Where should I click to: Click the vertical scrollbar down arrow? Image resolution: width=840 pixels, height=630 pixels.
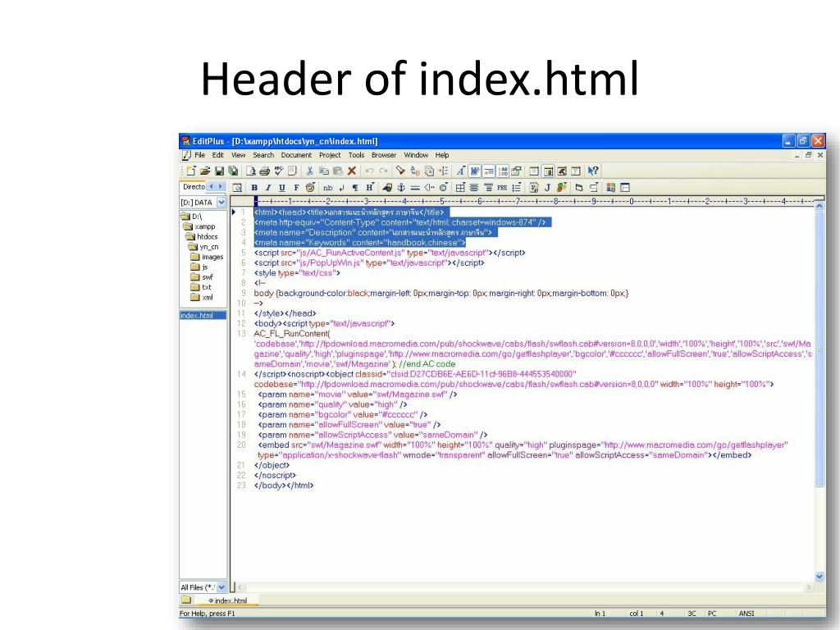pos(819,577)
